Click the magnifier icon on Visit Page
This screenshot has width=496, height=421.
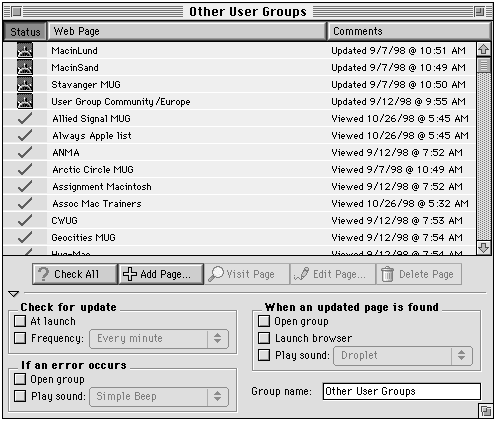pos(216,274)
